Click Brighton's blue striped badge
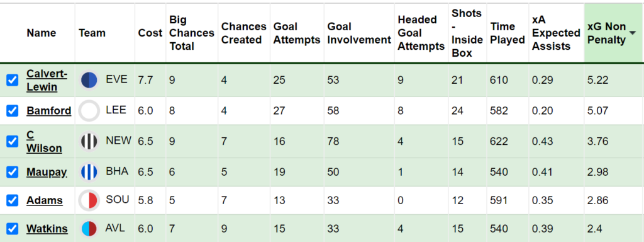The image size is (644, 242). 89,171
